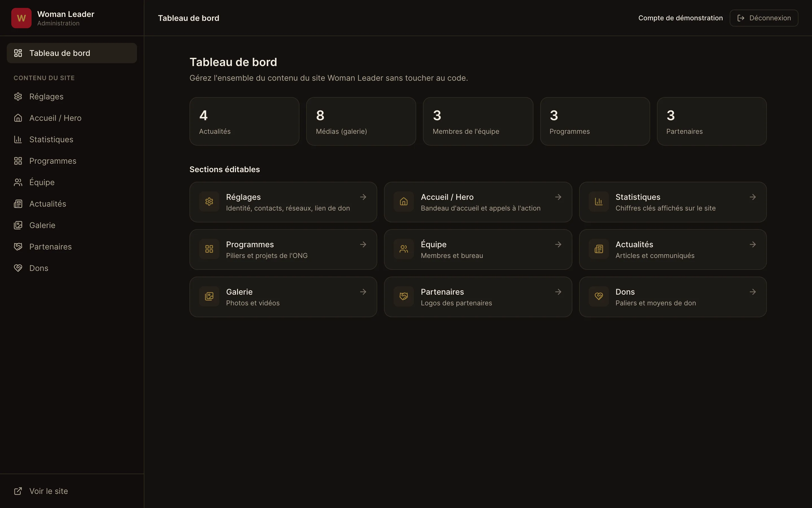The height and width of the screenshot is (508, 812).
Task: Click the arrow on the Statistiques card
Action: [x=753, y=197]
